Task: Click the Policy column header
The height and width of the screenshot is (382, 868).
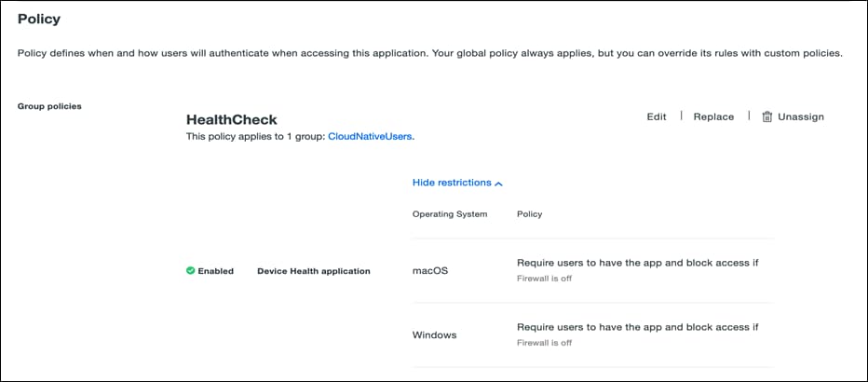Action: pos(529,214)
